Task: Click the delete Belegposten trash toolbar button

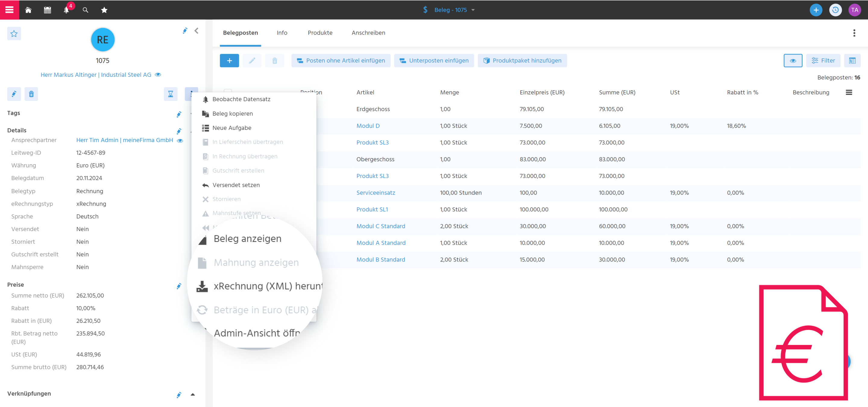Action: (x=275, y=61)
